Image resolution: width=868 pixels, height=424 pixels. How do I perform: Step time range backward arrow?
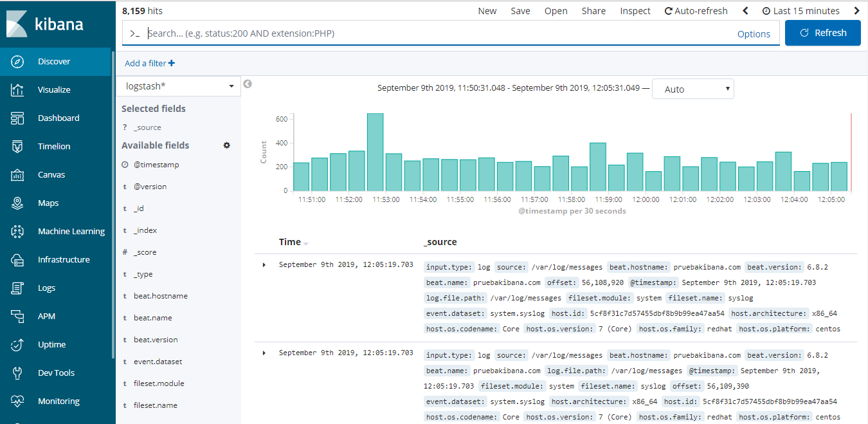745,11
